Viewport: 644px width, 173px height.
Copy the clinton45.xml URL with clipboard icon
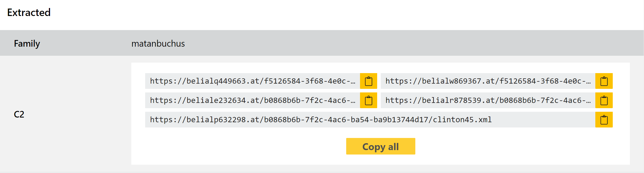604,120
